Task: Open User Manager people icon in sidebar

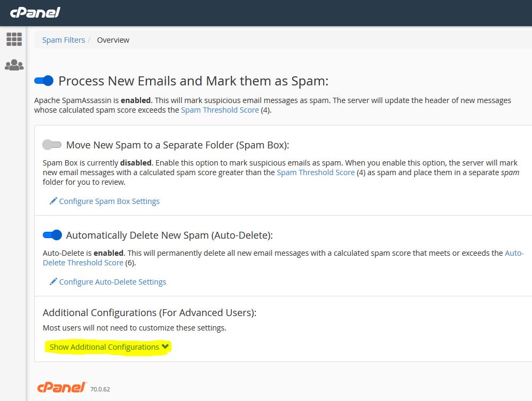Action: pyautogui.click(x=14, y=65)
